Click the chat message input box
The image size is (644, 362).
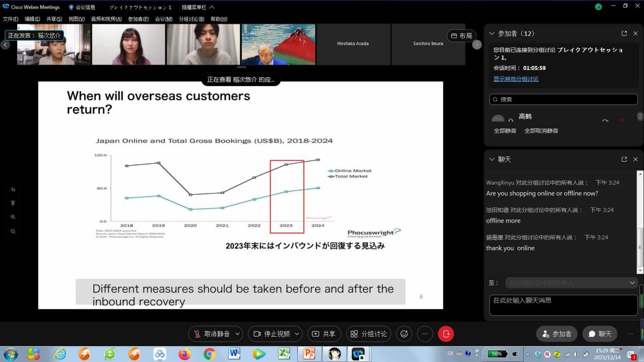pos(563,305)
